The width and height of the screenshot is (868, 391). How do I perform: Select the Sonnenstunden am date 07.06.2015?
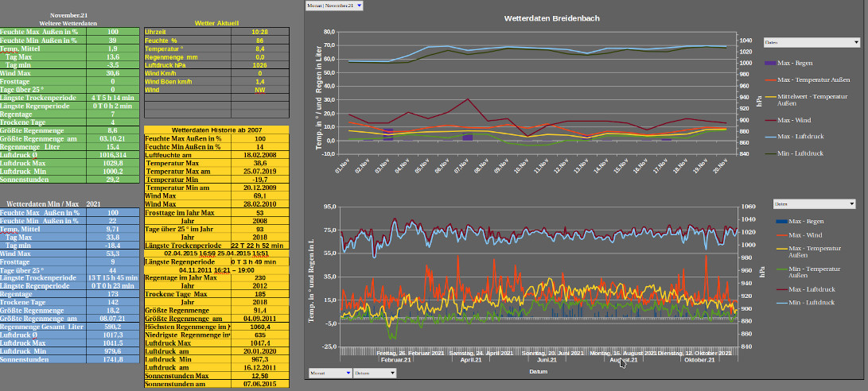click(x=259, y=384)
